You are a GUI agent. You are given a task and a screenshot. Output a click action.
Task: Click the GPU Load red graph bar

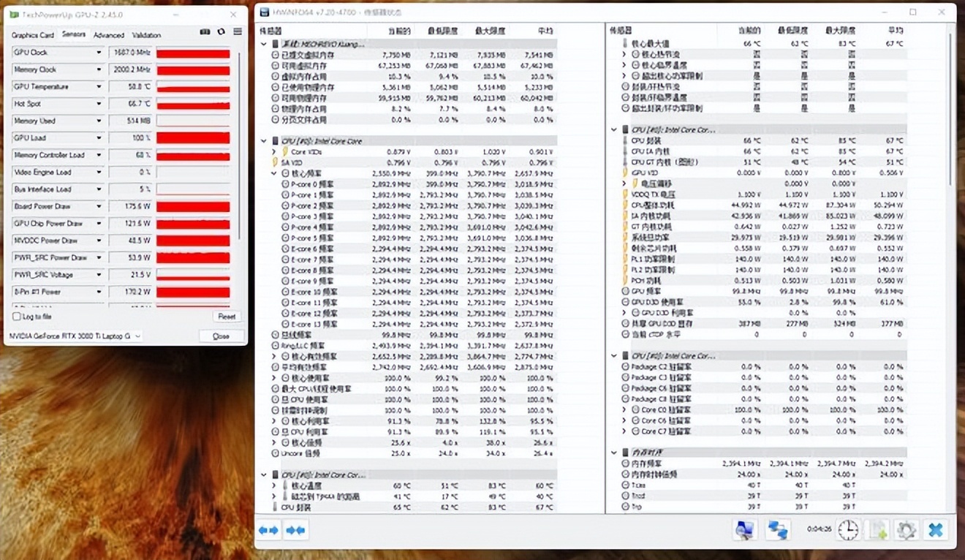point(193,138)
